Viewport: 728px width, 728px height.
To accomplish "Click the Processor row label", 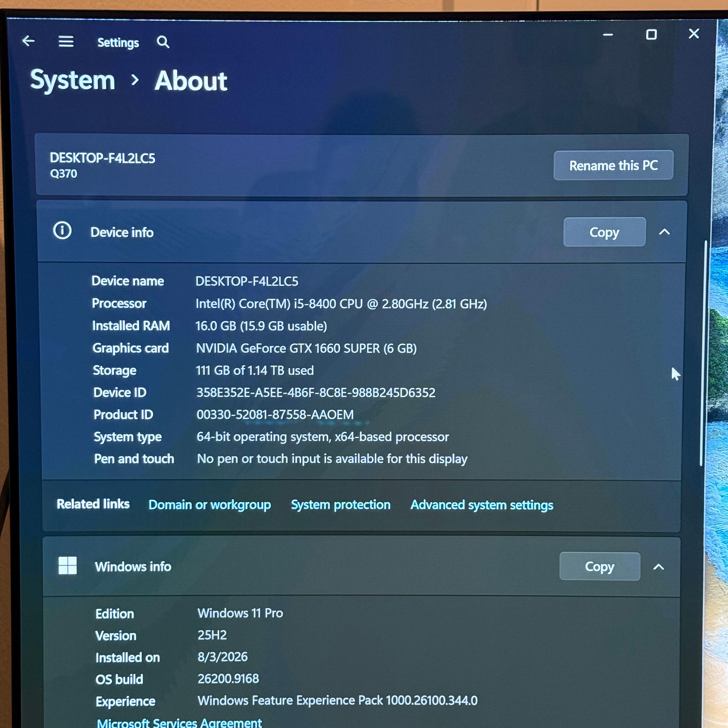I will pos(119,303).
